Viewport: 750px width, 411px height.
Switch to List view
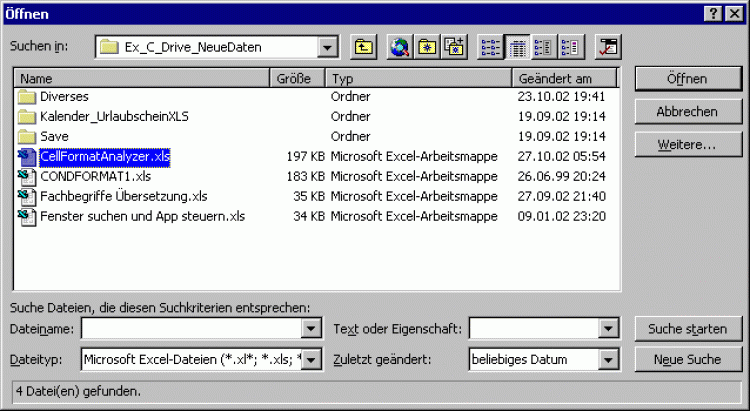pyautogui.click(x=491, y=47)
